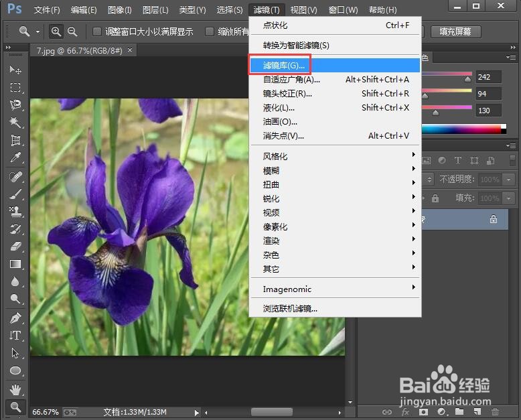The width and height of the screenshot is (521, 420).
Task: Select the Ellipse shape tool
Action: [15, 370]
